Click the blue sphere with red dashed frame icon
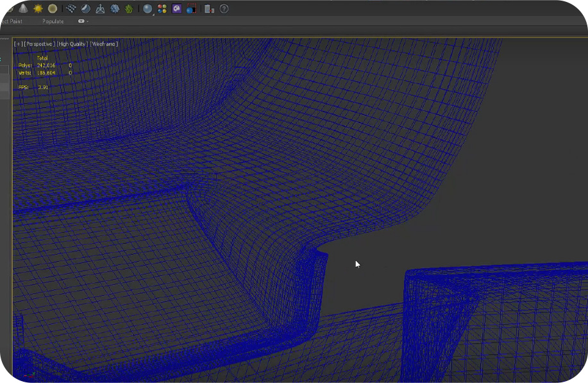This screenshot has width=588, height=383. coord(190,9)
